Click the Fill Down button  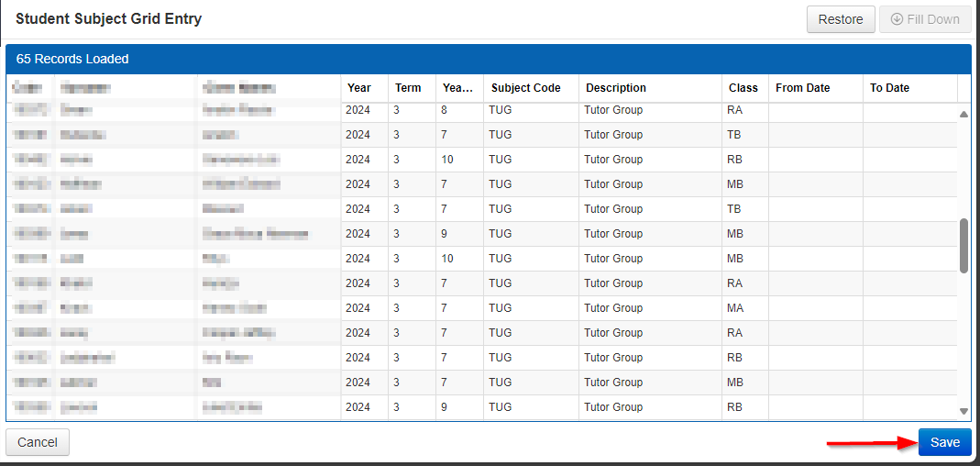click(926, 19)
